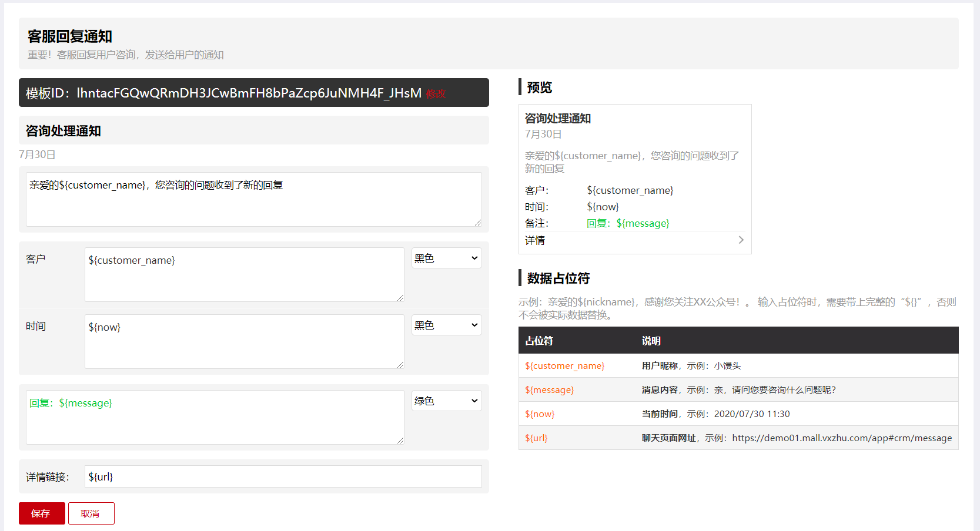The width and height of the screenshot is (980, 531).
Task: Click the 时间 value textarea with ${now}
Action: point(244,342)
